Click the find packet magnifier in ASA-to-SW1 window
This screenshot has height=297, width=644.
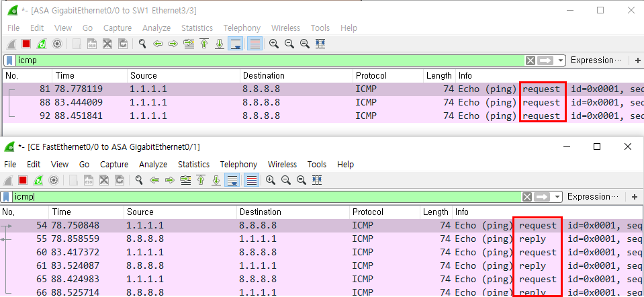[x=142, y=44]
